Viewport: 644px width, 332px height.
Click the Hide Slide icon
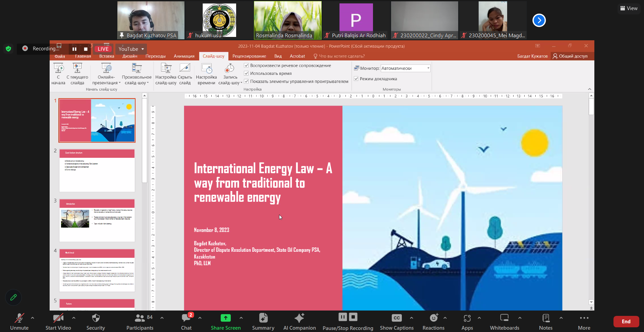point(185,68)
